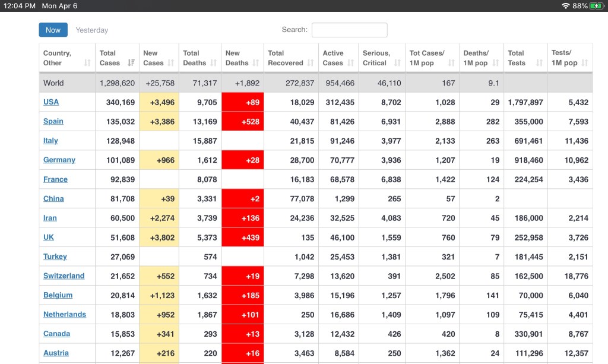The image size is (608, 364).
Task: Focus the Search input field
Action: pos(349,30)
